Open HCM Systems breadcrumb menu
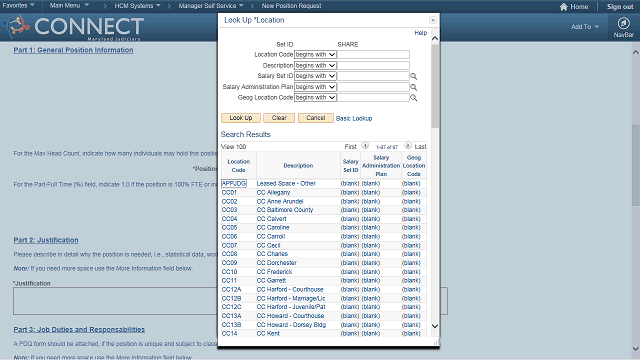Viewport: 640px width, 360px height. pos(137,6)
